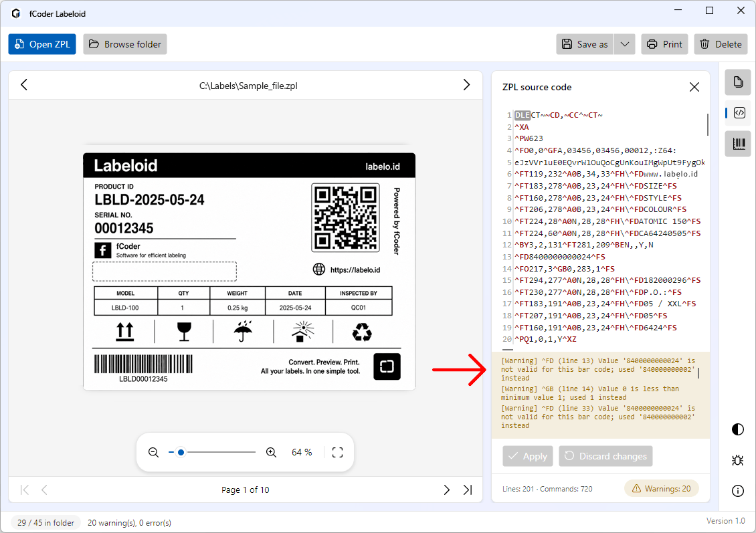Click the Apply changes button
The image size is (756, 533).
click(x=527, y=456)
